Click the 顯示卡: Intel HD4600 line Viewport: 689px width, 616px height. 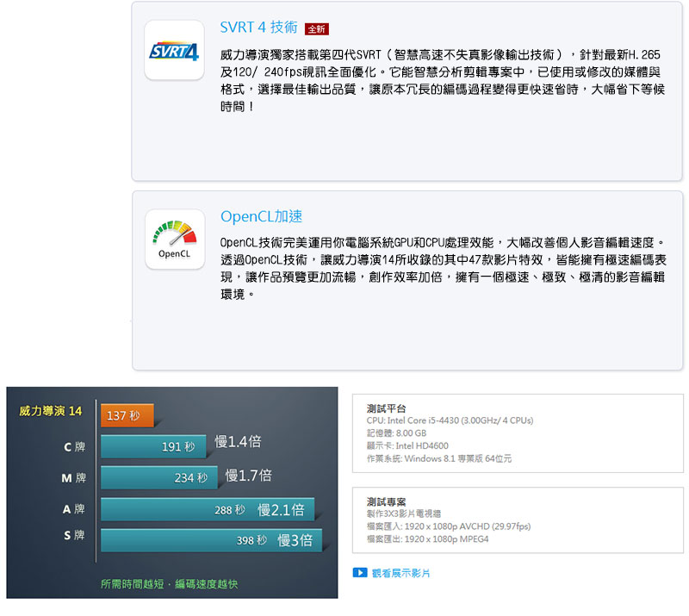pyautogui.click(x=407, y=445)
